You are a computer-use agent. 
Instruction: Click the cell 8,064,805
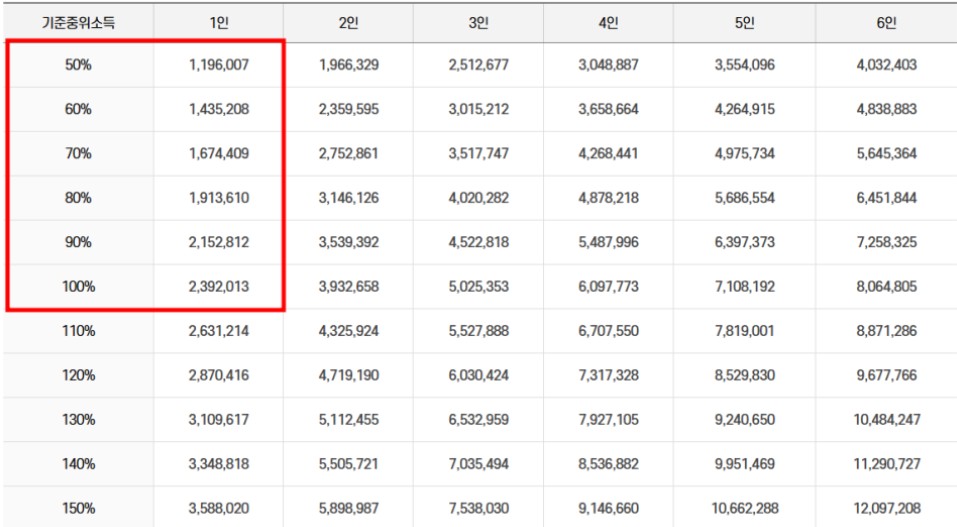tap(886, 286)
